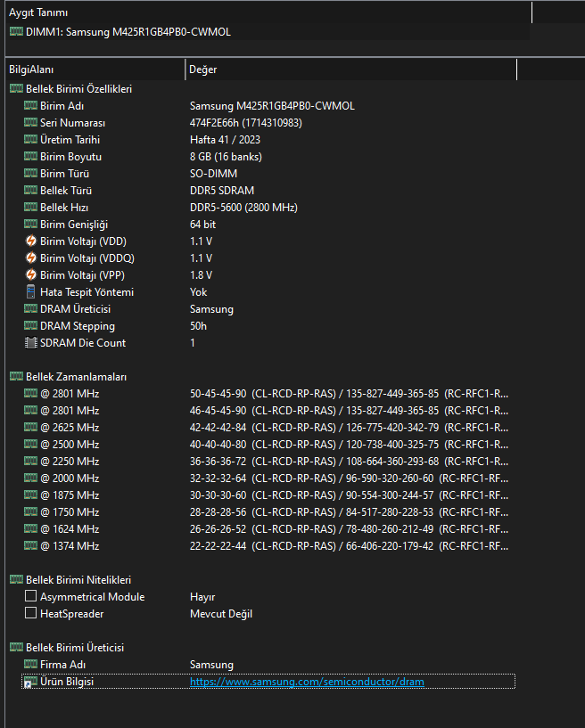The height and width of the screenshot is (728, 585).
Task: Click the Firma Adı value Samsung
Action: 211,665
